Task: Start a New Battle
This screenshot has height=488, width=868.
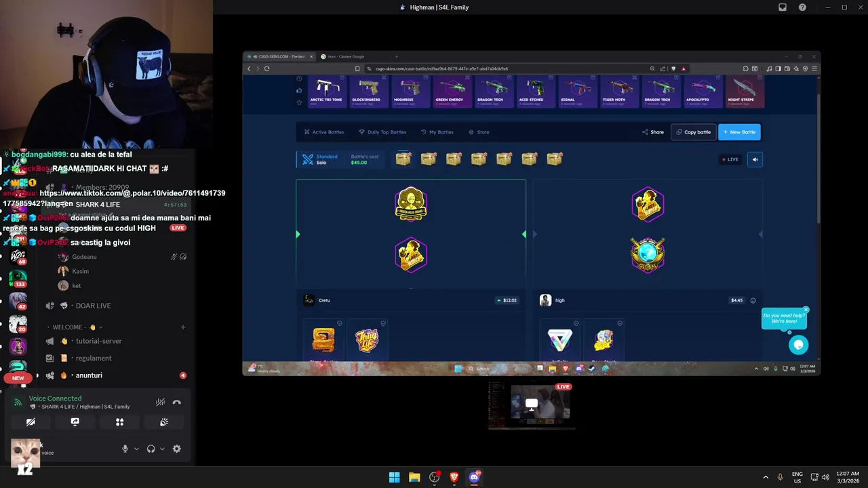Action: tap(739, 132)
